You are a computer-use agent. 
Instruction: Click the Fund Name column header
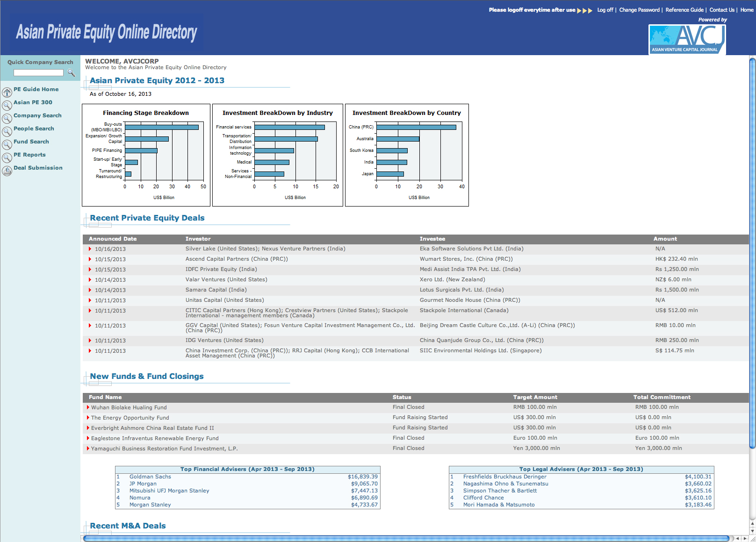(105, 398)
